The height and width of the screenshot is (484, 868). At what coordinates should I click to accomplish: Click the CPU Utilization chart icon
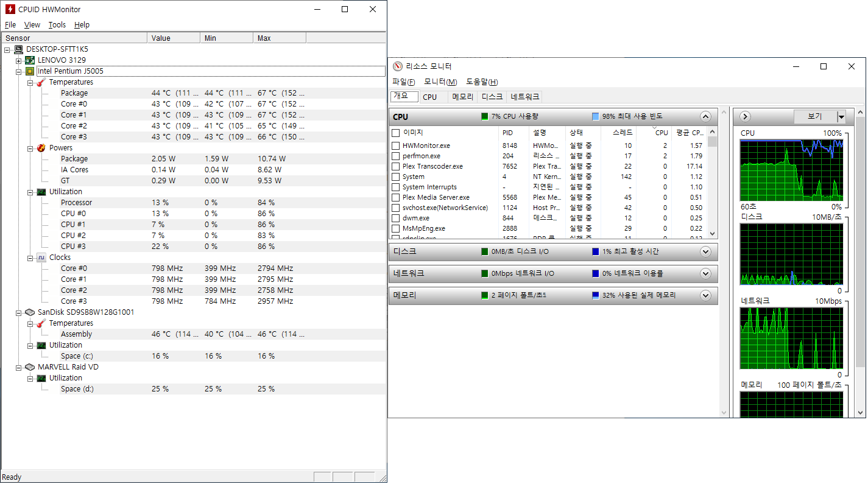tap(41, 191)
